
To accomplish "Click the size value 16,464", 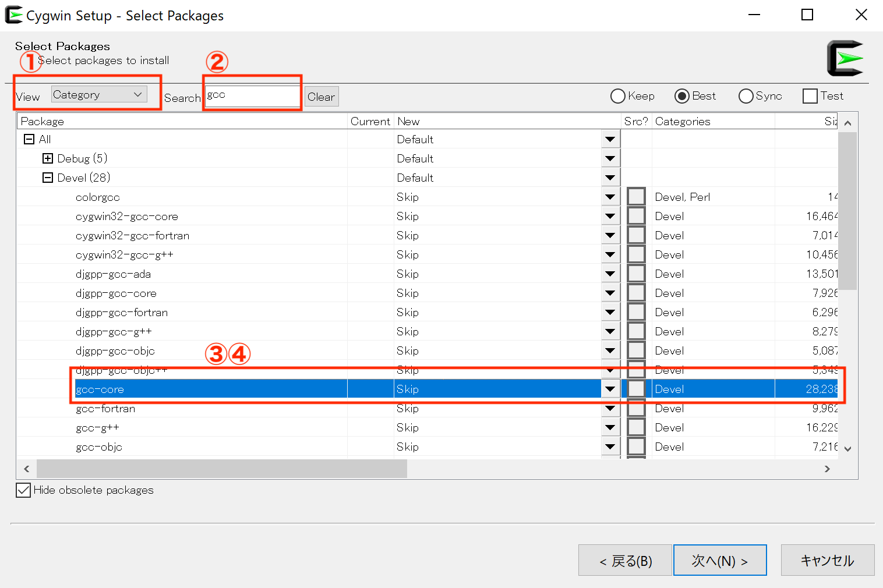I will coord(822,216).
